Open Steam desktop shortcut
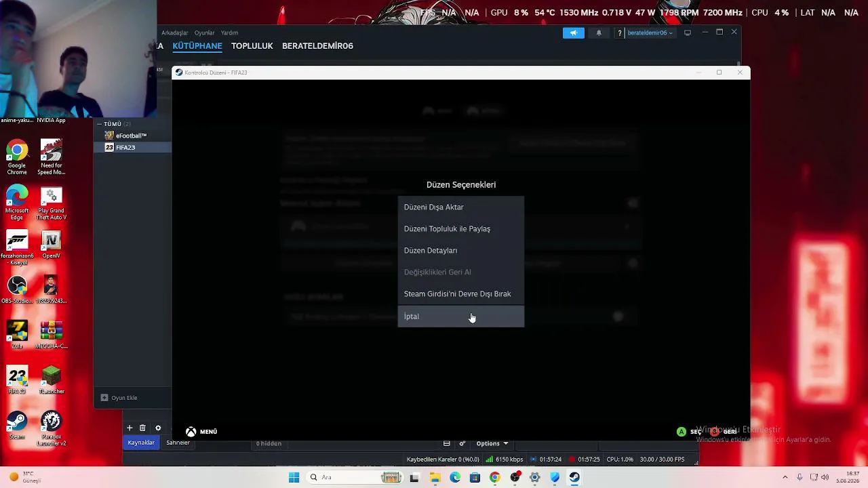868x488 pixels. tap(17, 426)
